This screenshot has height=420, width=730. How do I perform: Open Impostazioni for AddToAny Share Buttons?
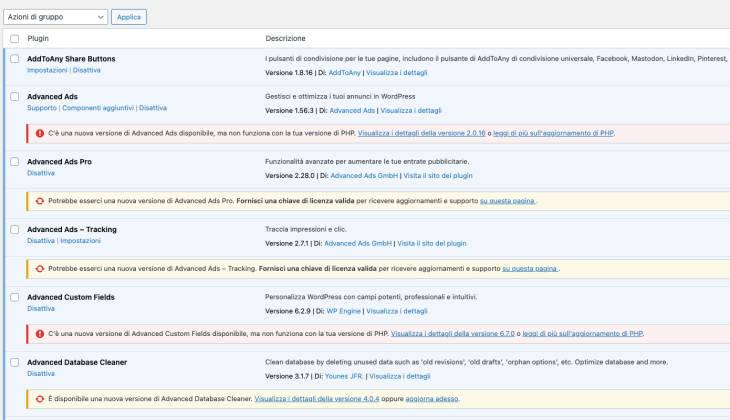(47, 70)
